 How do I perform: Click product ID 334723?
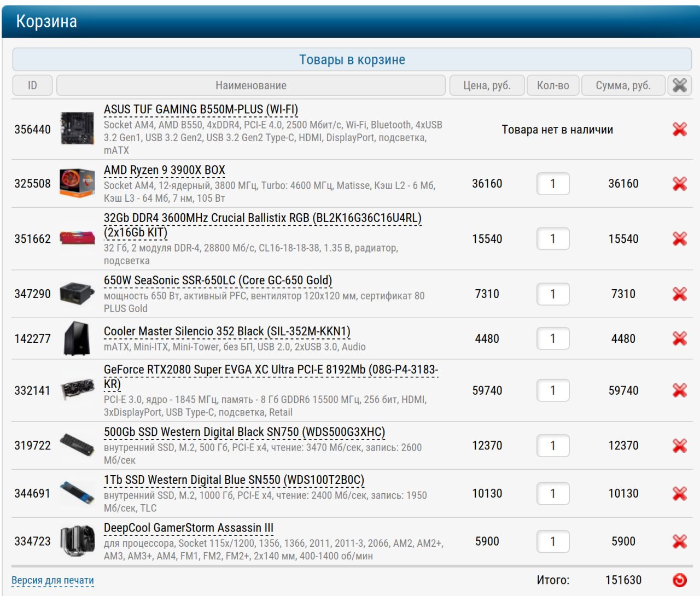(x=32, y=541)
